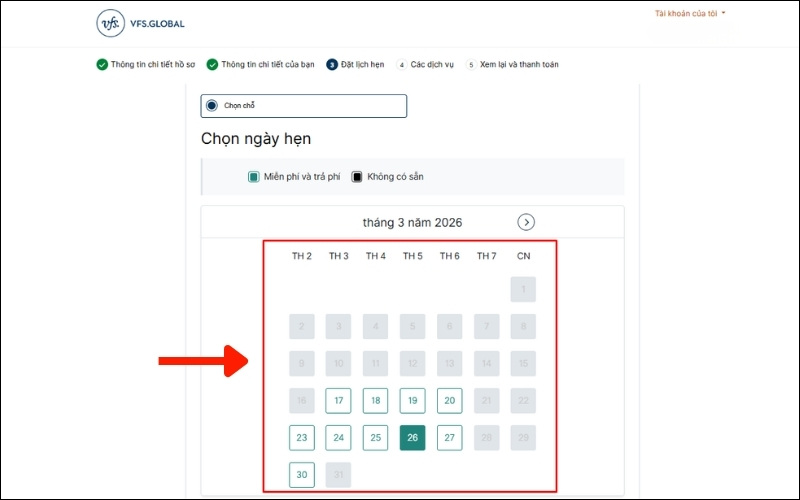The height and width of the screenshot is (500, 800).
Task: Open step 5 Xem lại và thanh toán
Action: pyautogui.click(x=512, y=65)
